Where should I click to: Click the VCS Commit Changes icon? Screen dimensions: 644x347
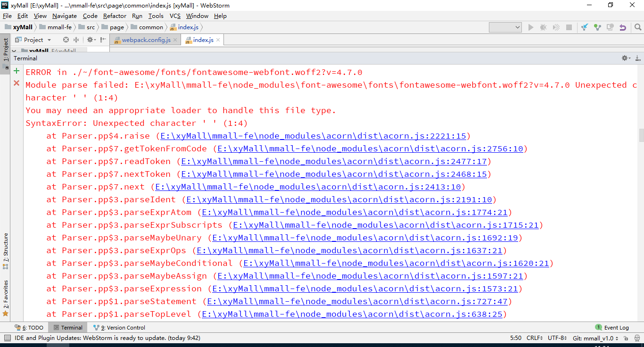597,27
